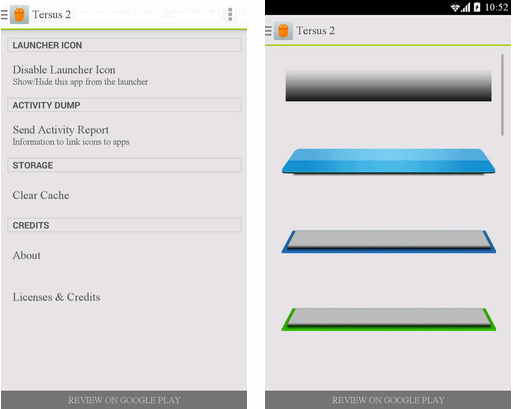Check the cellular signal icon
The width and height of the screenshot is (513, 409).
[466, 7]
